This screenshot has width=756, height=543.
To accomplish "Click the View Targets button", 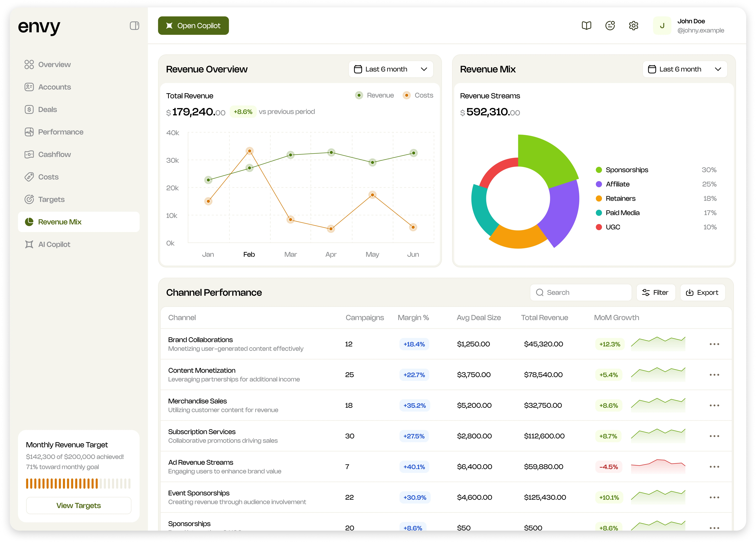I will click(79, 505).
